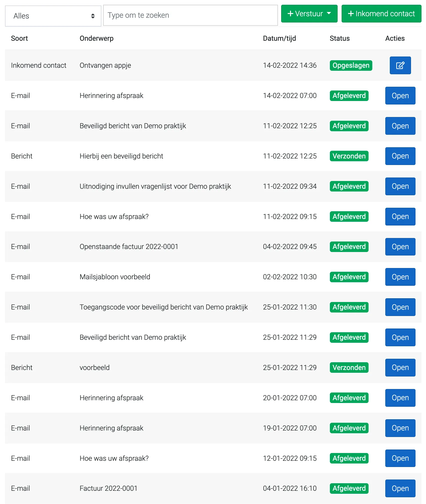Viewport: 426px width, 504px height.
Task: Open the Hierbij een beveiligd bericht message
Action: coord(400,156)
